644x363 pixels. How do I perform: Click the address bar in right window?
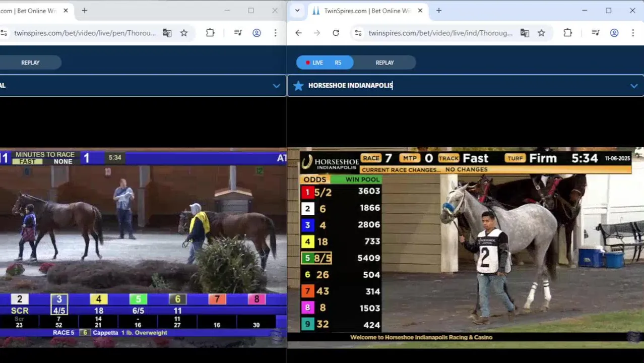(440, 33)
